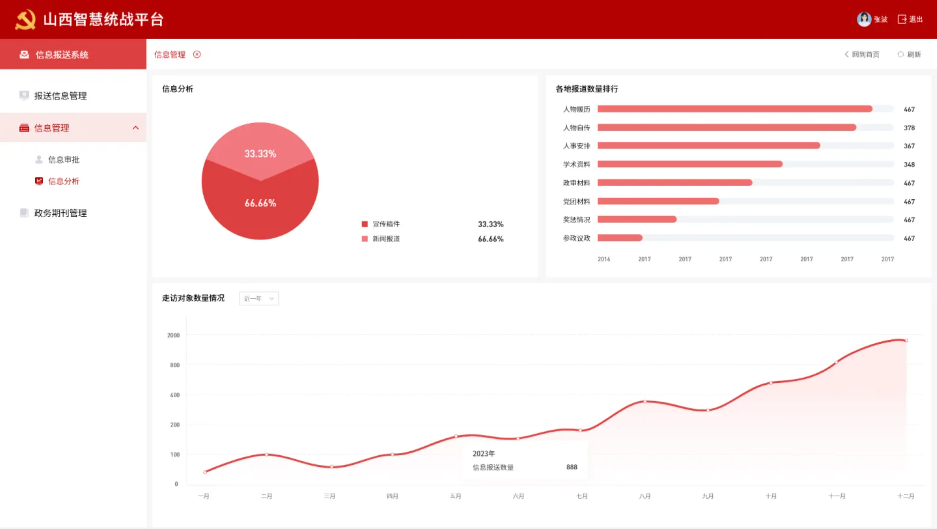Select the 信息管理 page tab
The width and height of the screenshot is (937, 529).
[170, 55]
